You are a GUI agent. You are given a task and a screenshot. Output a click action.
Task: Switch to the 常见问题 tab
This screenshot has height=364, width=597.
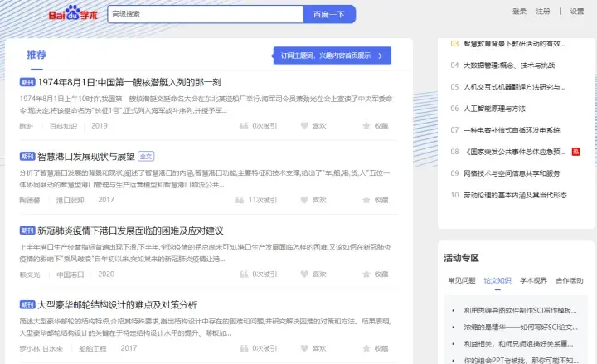pyautogui.click(x=462, y=280)
